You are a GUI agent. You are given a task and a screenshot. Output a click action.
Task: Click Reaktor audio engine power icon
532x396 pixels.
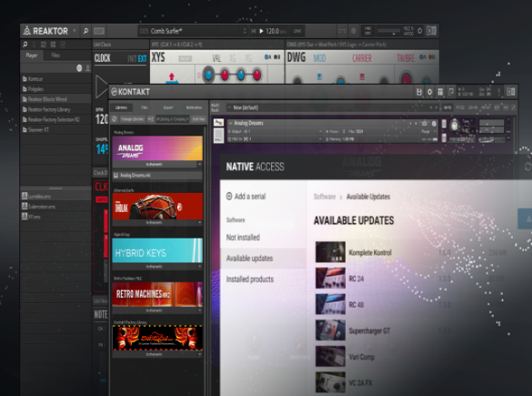point(420,31)
